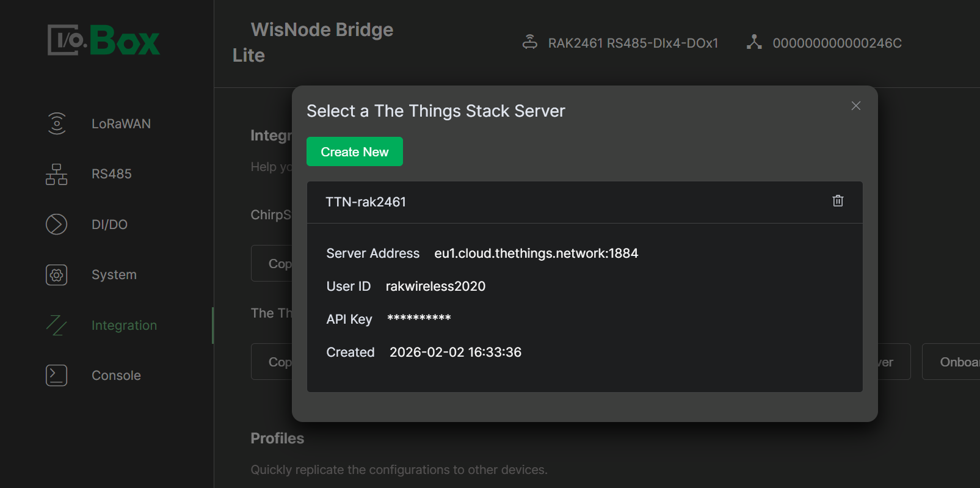Click the masked API Key value

point(419,319)
